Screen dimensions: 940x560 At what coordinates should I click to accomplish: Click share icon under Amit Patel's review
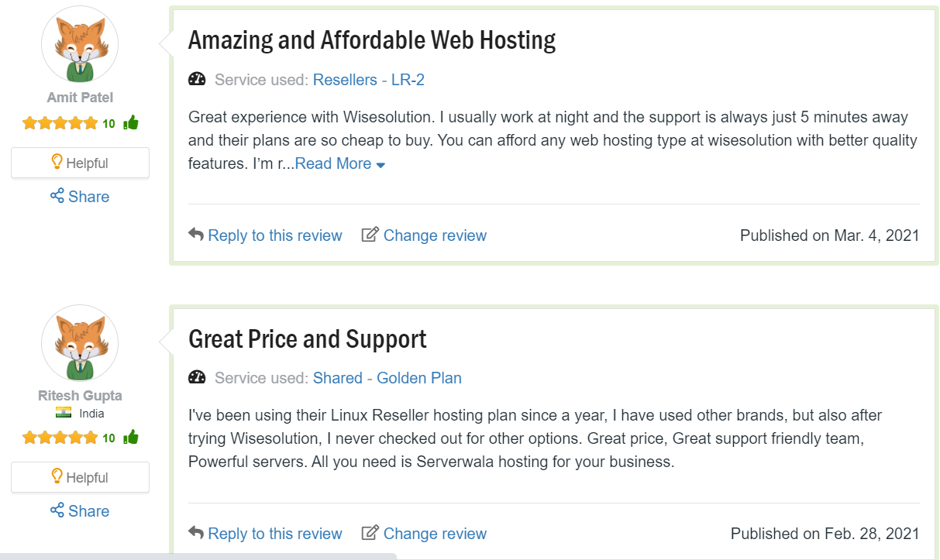pyautogui.click(x=57, y=196)
